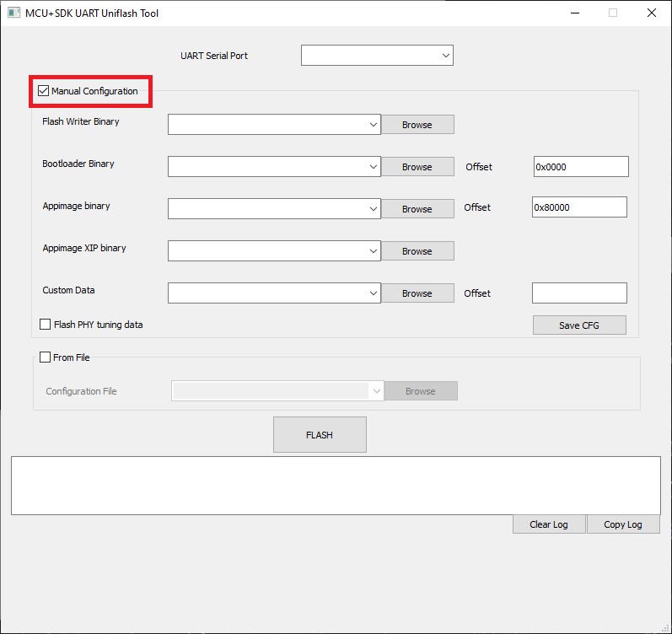
Task: Click the Custom Data Offset input field
Action: (579, 293)
